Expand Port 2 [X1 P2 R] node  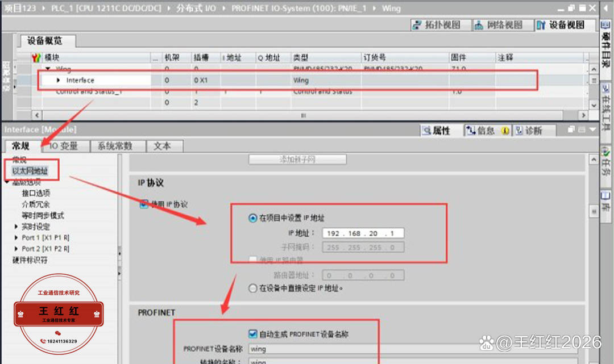tap(16, 249)
